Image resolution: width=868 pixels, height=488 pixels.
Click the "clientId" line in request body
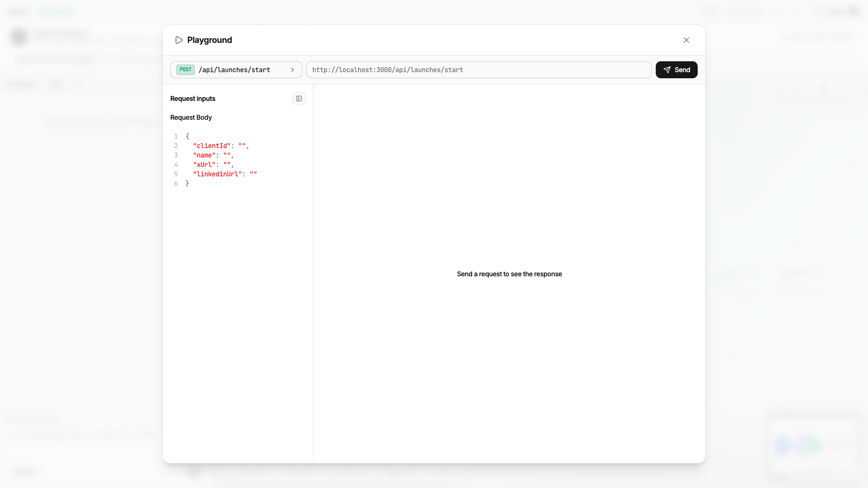pos(221,146)
